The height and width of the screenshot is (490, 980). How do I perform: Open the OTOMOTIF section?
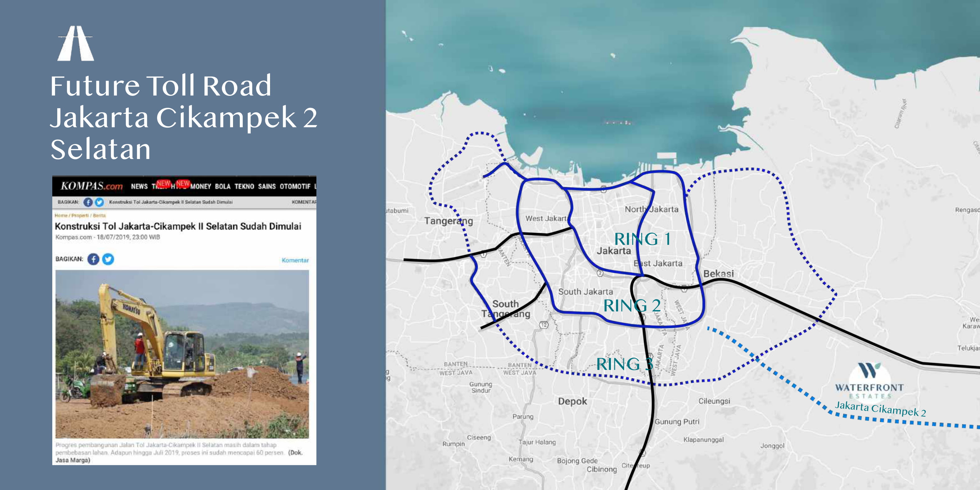[295, 186]
